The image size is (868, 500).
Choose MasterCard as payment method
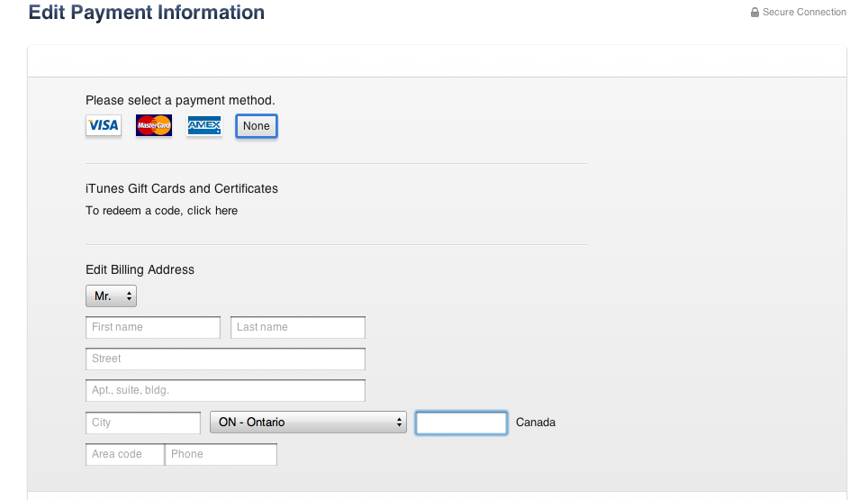(x=154, y=125)
